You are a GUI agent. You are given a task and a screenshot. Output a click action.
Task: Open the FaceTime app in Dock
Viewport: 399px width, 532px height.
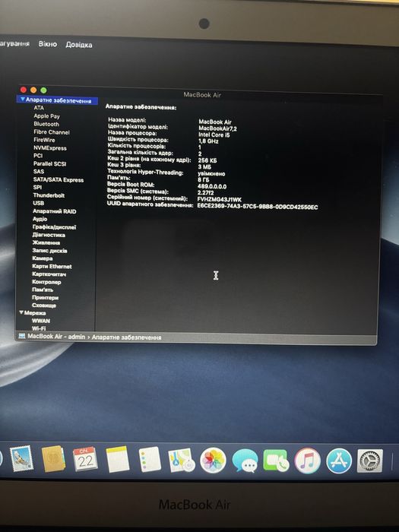[276, 461]
